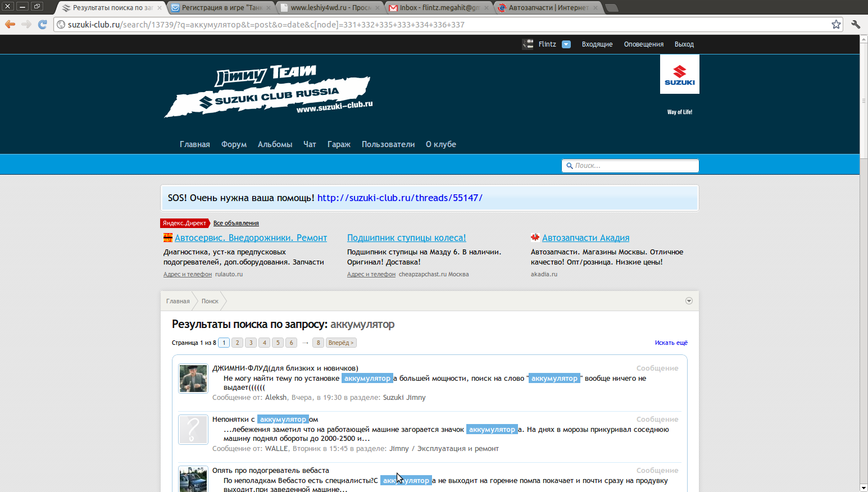Click the Suzuki logo badge
Image resolution: width=868 pixels, height=492 pixels.
679,74
